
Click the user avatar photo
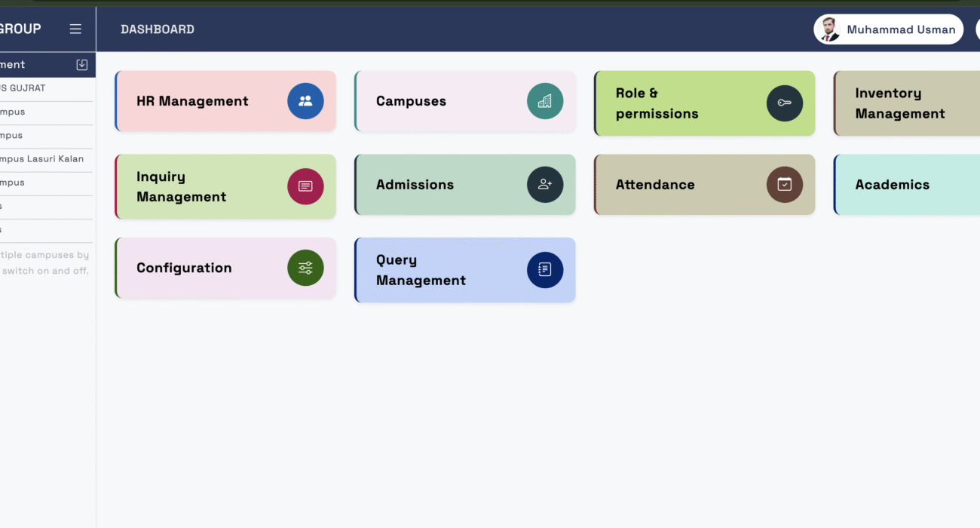point(828,30)
